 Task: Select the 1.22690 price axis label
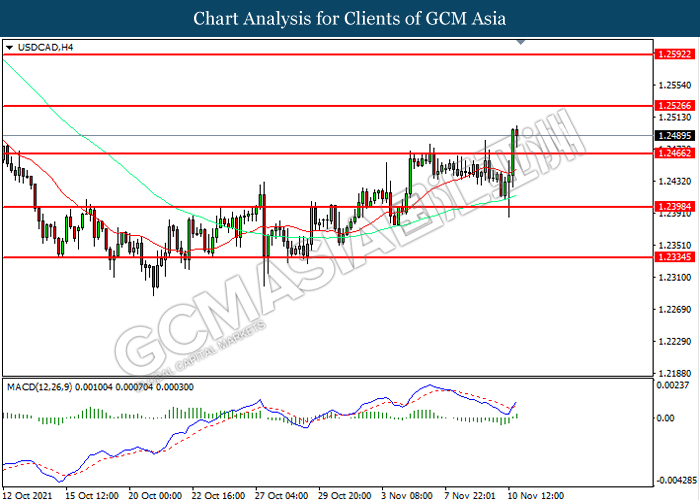pyautogui.click(x=675, y=309)
